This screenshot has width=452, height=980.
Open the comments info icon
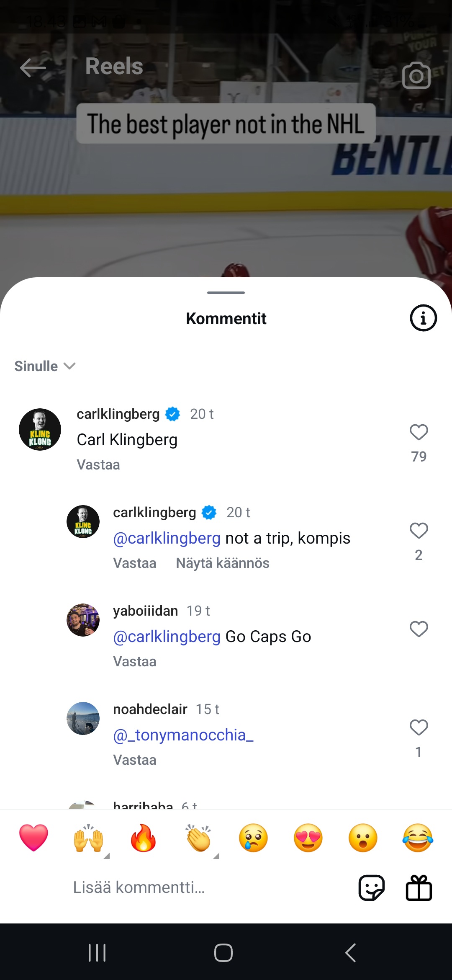(x=423, y=318)
